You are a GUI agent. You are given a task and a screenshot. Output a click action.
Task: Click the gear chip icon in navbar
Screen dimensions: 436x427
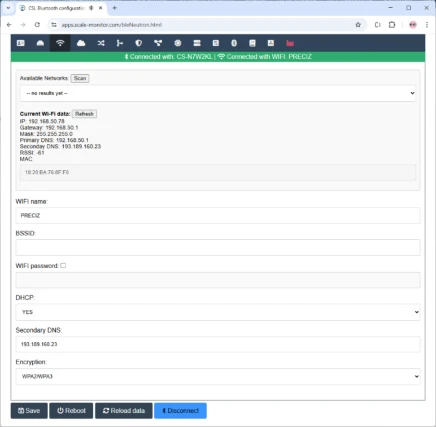(x=178, y=43)
